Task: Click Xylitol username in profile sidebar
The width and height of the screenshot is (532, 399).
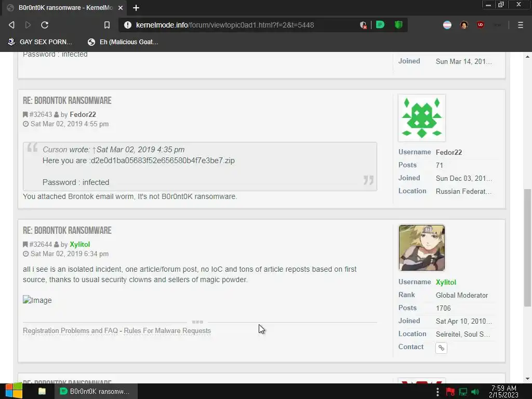Action: [x=446, y=282]
